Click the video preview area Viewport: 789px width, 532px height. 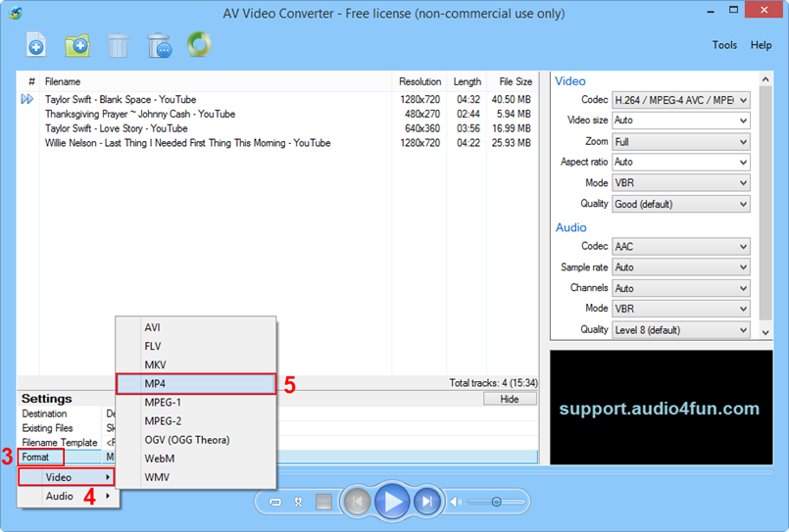pyautogui.click(x=662, y=408)
